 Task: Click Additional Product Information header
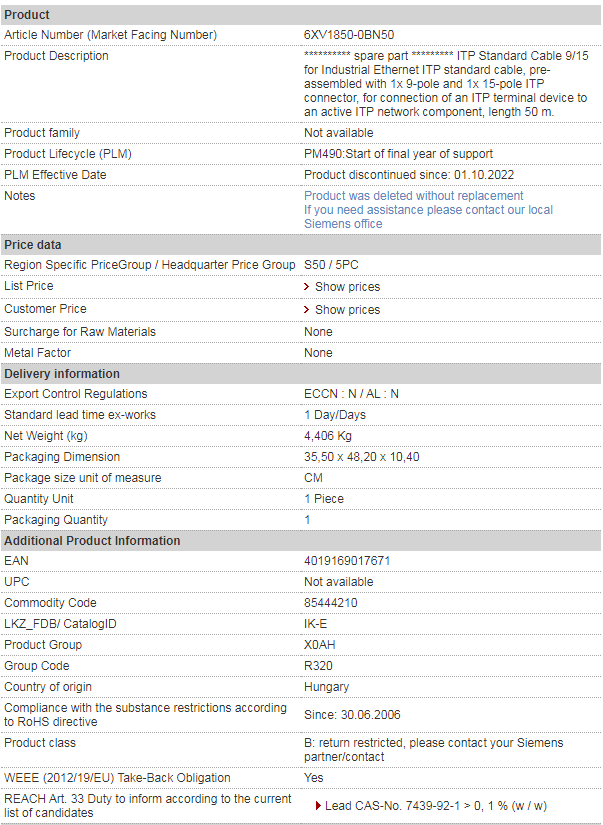301,541
